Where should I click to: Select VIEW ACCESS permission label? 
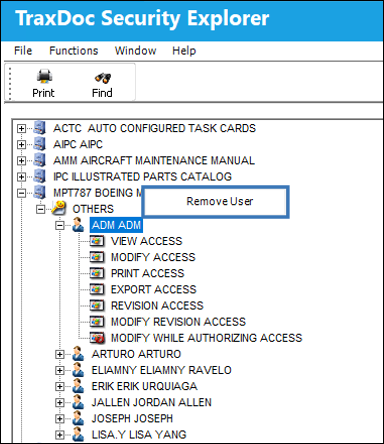point(147,241)
